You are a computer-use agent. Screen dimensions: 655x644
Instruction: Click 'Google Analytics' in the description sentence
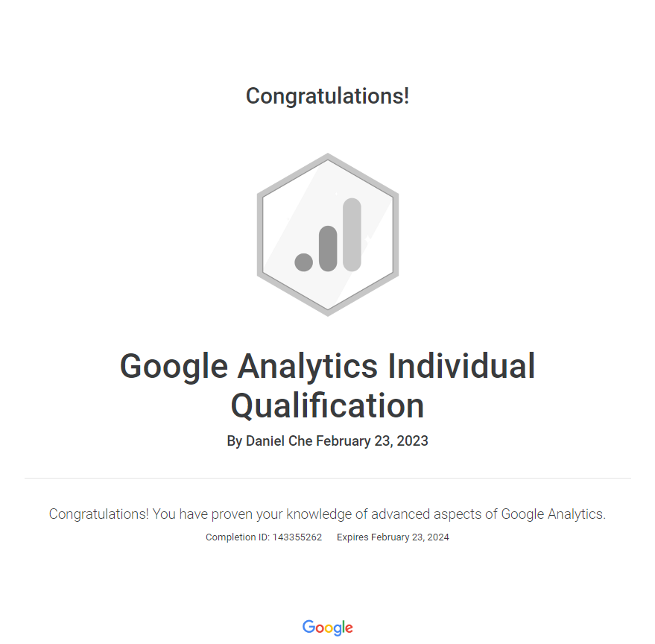(551, 514)
